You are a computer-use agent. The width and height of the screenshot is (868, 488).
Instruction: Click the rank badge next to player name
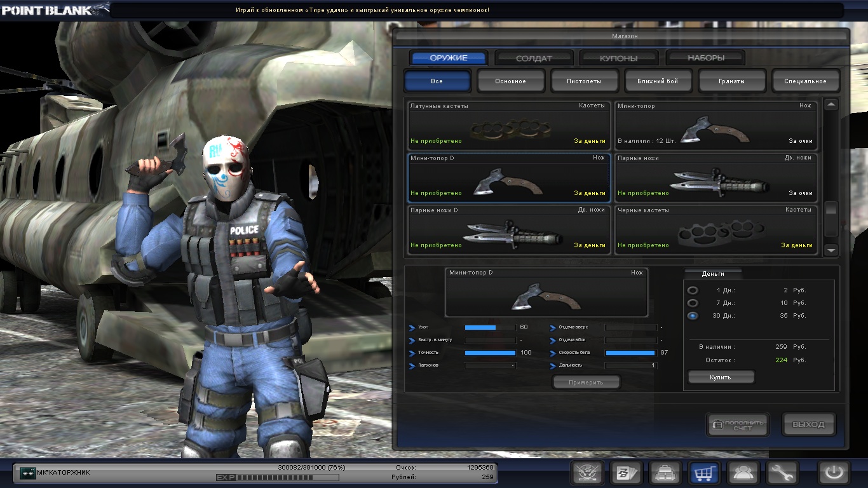coord(27,473)
